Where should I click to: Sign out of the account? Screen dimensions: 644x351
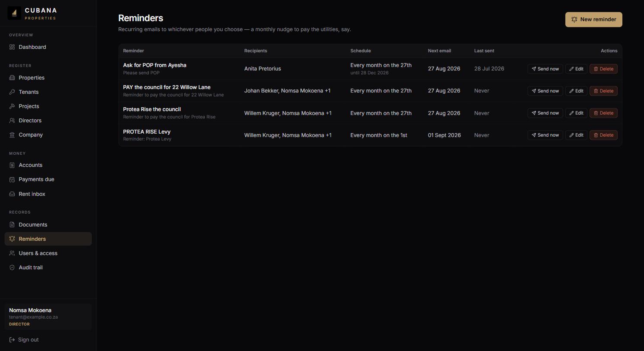[24, 340]
